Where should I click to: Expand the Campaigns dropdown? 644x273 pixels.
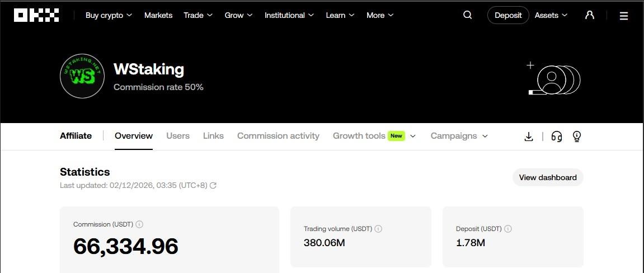pos(459,136)
